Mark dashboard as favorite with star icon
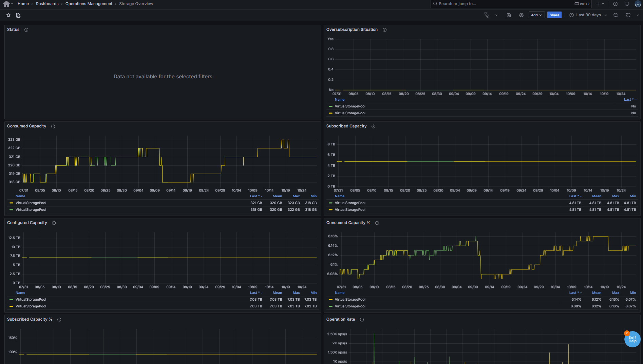This screenshot has height=364, width=643. [x=8, y=15]
